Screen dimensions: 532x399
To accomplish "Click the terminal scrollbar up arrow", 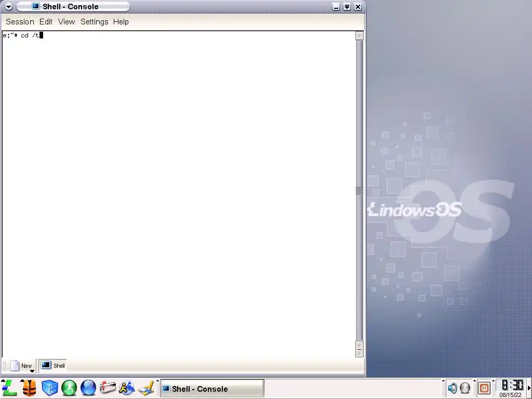I will pos(360,36).
